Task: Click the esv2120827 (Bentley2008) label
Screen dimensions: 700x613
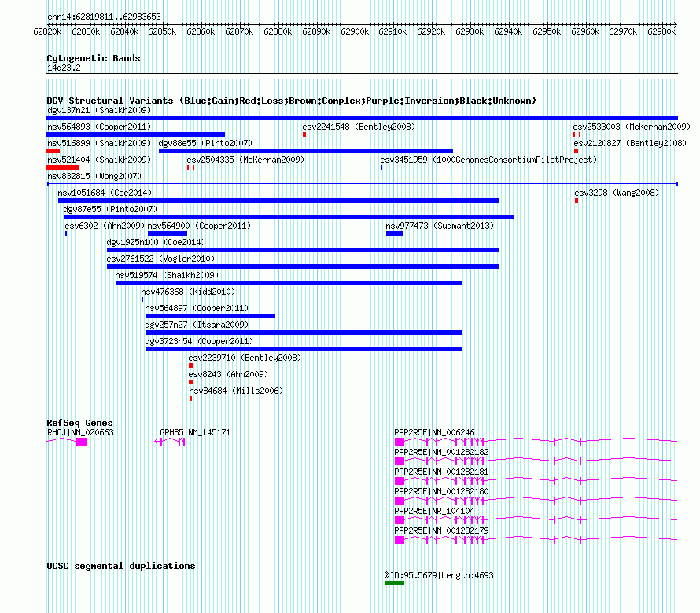Action: click(630, 143)
